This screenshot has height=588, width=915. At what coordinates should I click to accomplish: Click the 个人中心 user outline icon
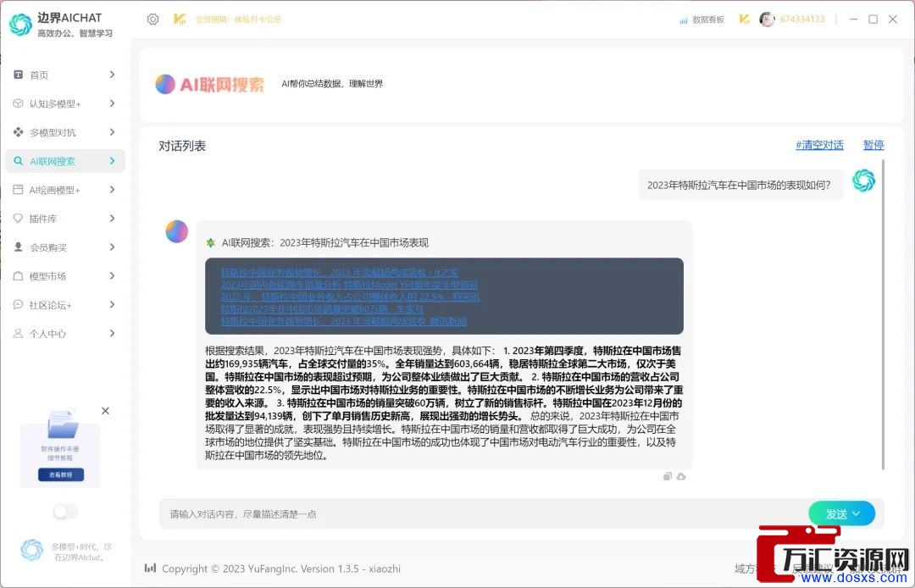18,334
